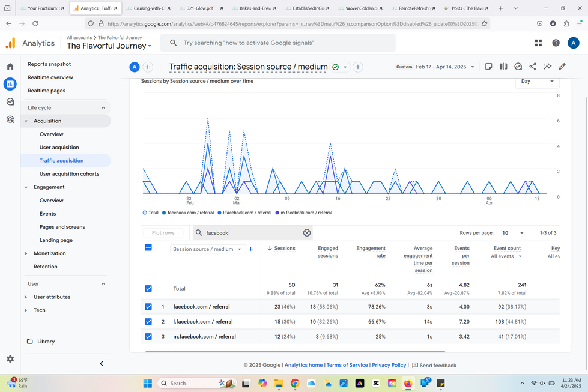Switch to the 321-Glow.pdf browser tab

[201, 8]
